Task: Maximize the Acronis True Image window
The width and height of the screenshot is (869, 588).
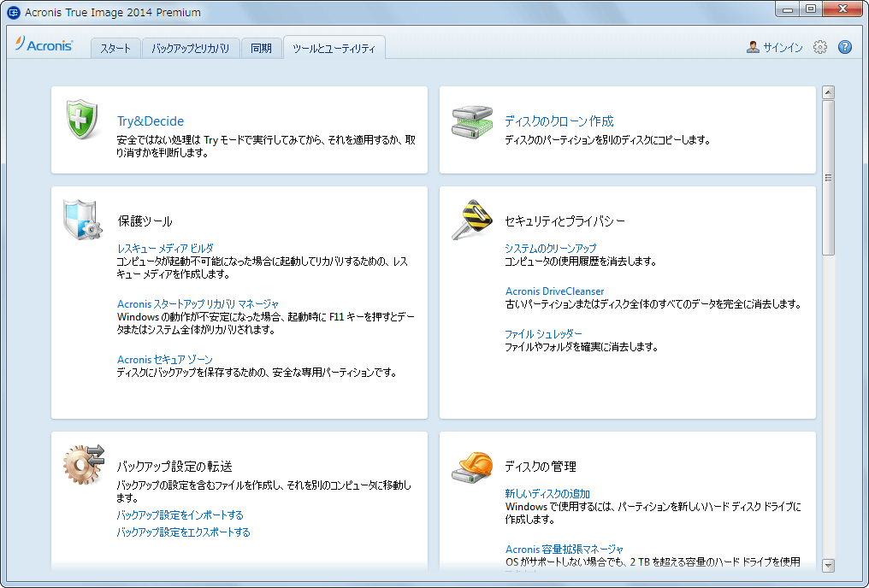Action: 811,9
